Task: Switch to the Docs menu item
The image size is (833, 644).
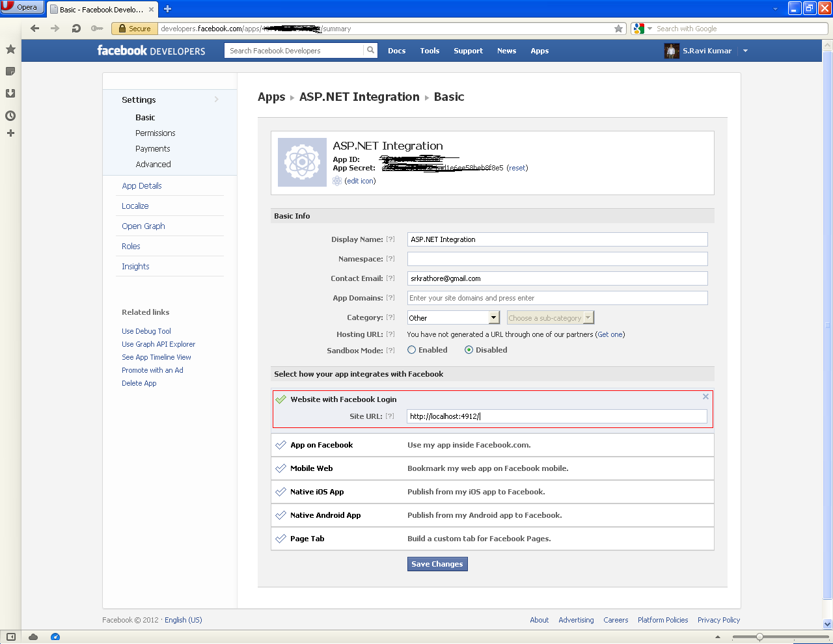Action: (396, 51)
